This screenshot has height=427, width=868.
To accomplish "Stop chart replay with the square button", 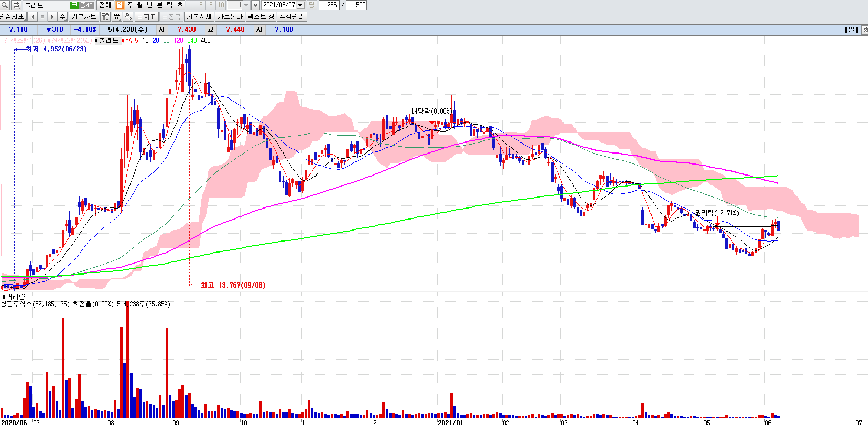I will (x=42, y=17).
